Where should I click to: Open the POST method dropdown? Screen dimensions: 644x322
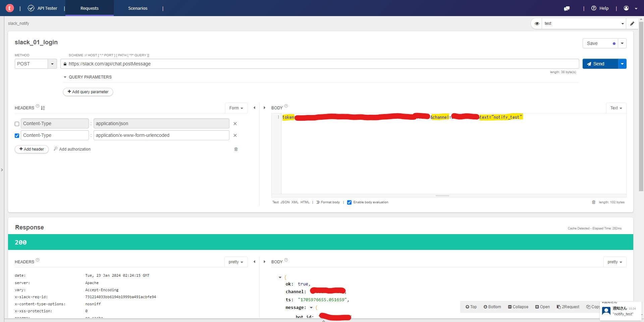click(52, 64)
